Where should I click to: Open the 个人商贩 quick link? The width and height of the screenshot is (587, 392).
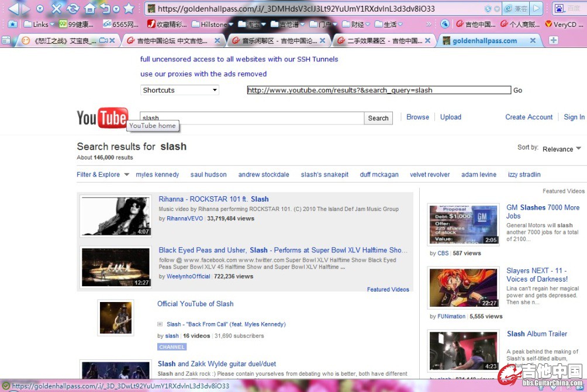[x=520, y=25]
